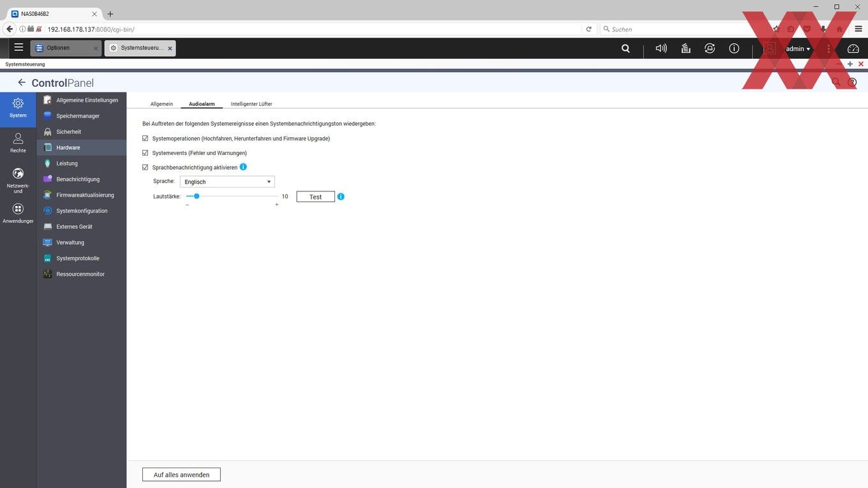
Task: Click the Firefox reload page icon
Action: [x=588, y=29]
